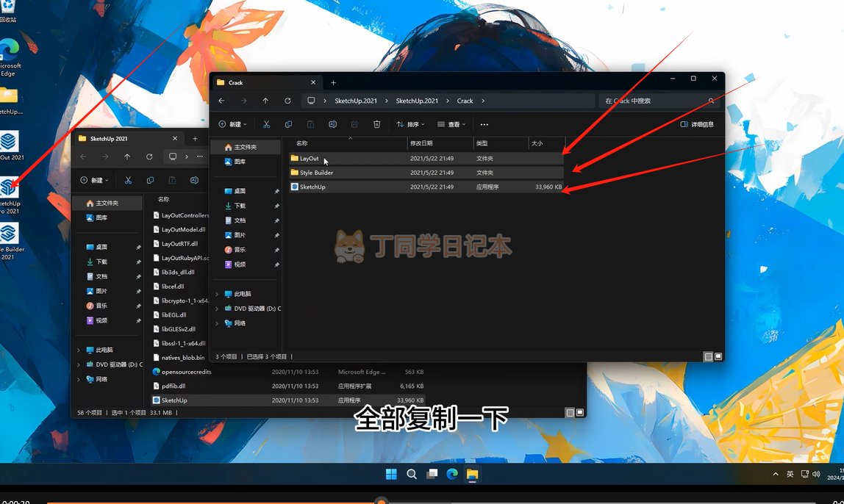Click the Delete trash icon in Crack window
Viewport: 844px width, 504px height.
click(376, 124)
